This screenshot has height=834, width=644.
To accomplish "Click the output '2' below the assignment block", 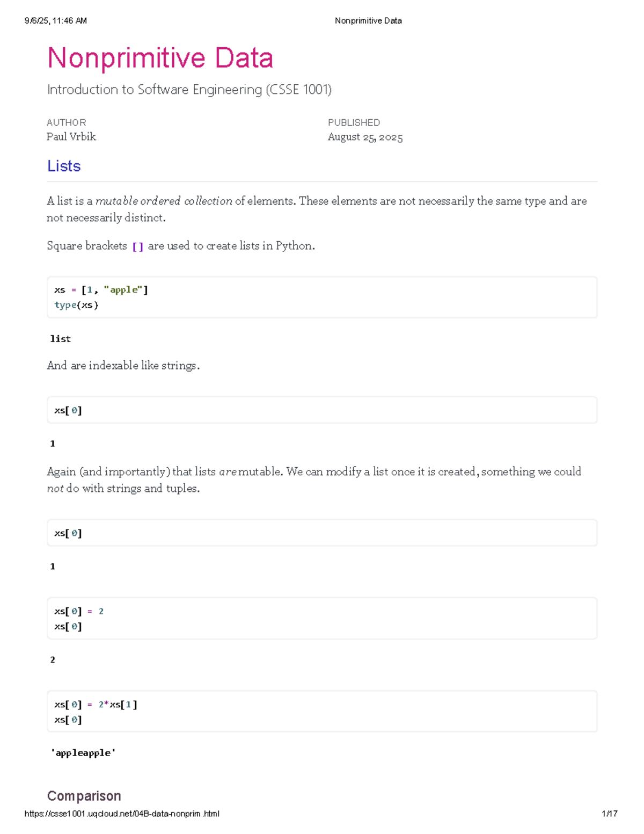I will coord(53,659).
